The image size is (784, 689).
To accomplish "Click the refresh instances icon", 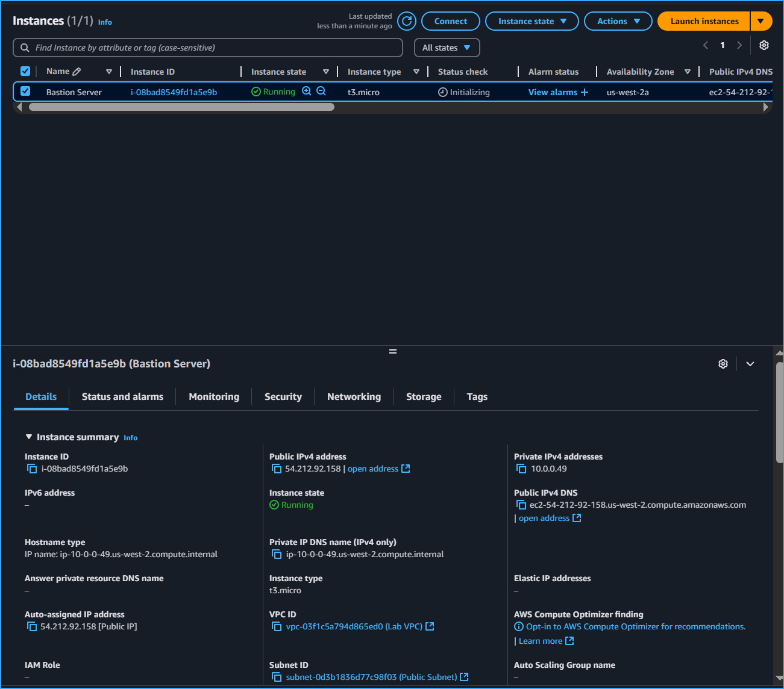I will [x=407, y=21].
